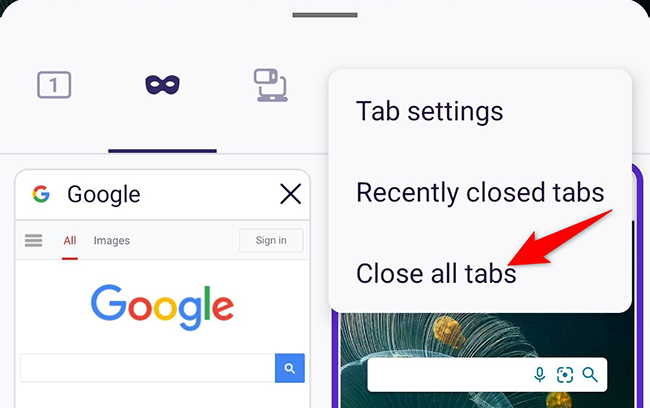
Task: Tap the Google favicon in the tab card
Action: click(41, 194)
